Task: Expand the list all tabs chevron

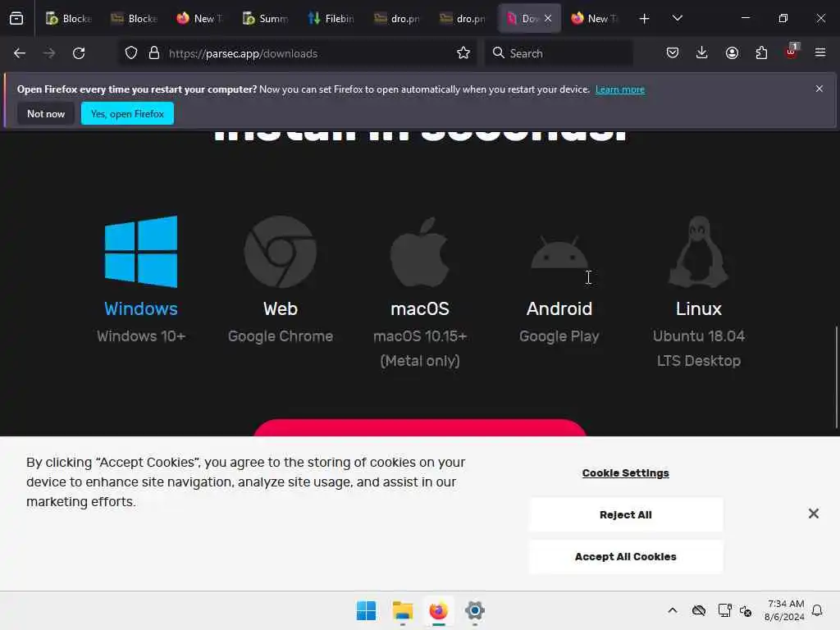Action: point(677,19)
